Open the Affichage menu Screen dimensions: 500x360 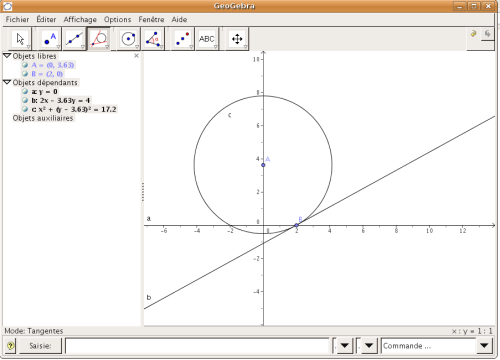80,19
